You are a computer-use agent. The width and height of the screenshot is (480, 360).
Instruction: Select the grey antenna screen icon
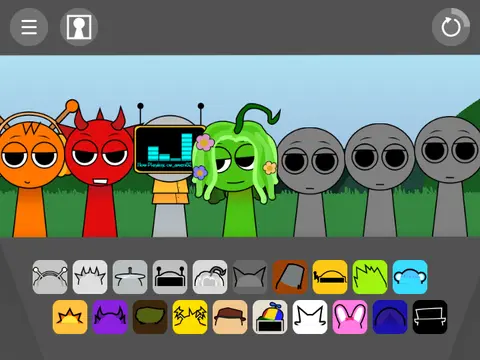(x=170, y=277)
